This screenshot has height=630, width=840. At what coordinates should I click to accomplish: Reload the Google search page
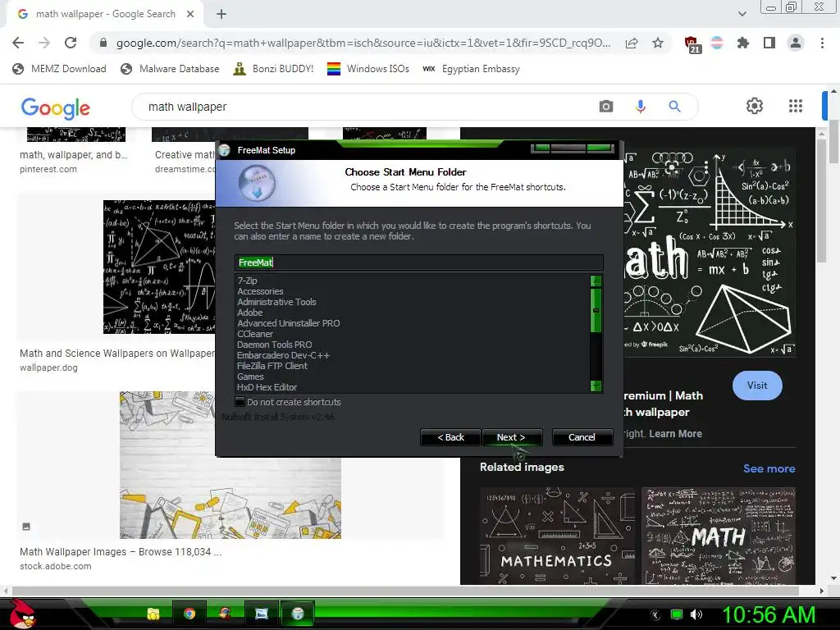(71, 43)
